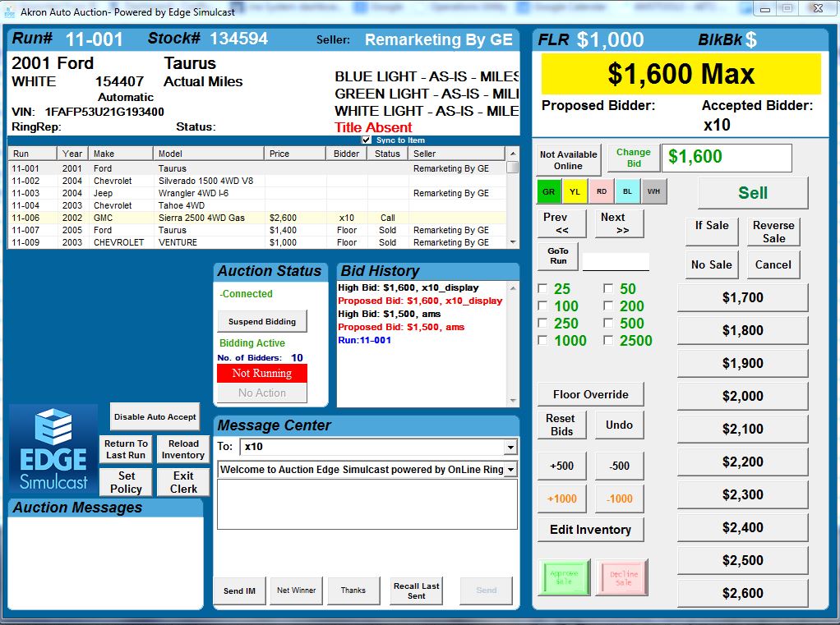Check the 25 increment checkbox
840x625 pixels.
(x=542, y=288)
